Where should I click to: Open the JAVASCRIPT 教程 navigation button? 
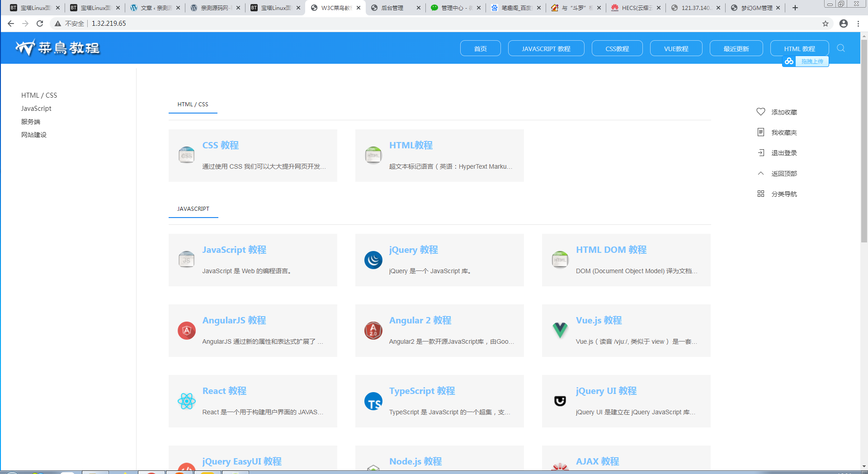pyautogui.click(x=546, y=48)
